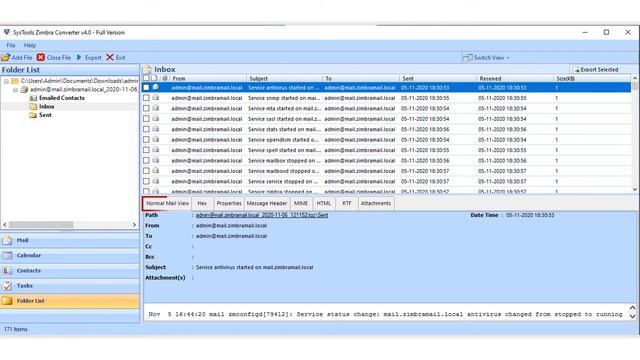Image resolution: width=640 pixels, height=360 pixels.
Task: Toggle the select-all checkbox in header
Action: [x=146, y=78]
